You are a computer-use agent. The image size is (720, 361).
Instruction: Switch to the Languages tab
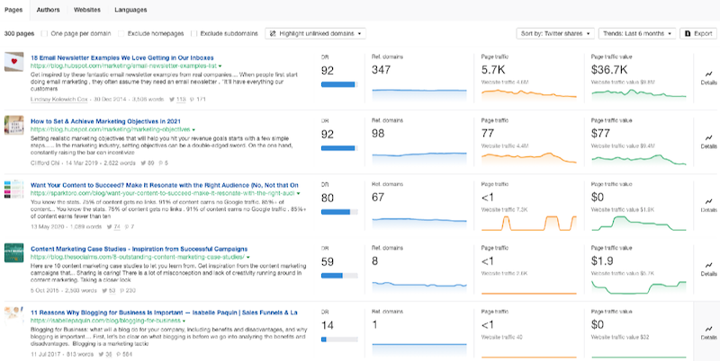click(x=131, y=10)
